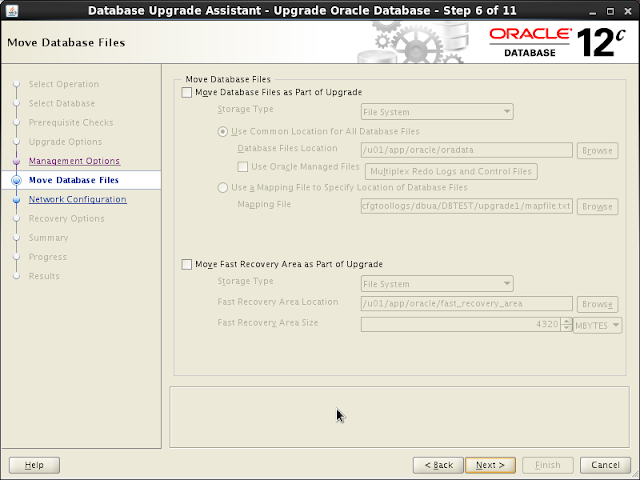The image size is (640, 480).
Task: Click the Upgrade Options step
Action: click(65, 142)
